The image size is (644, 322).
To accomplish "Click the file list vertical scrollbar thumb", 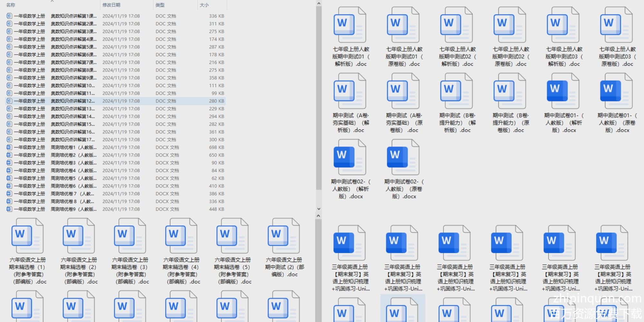I will click(x=318, y=97).
